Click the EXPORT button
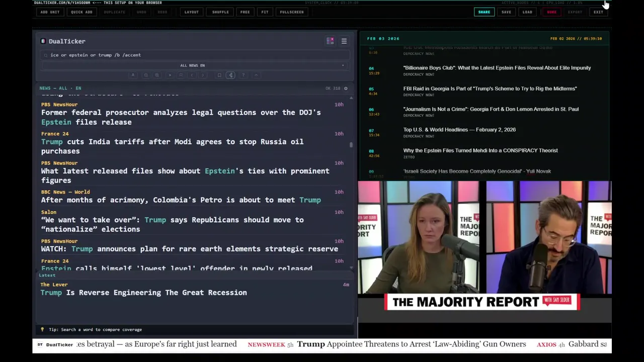644x362 pixels. (575, 12)
